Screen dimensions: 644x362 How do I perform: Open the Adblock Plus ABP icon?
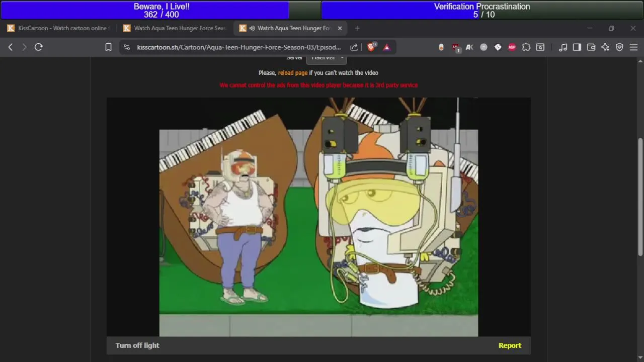(512, 47)
